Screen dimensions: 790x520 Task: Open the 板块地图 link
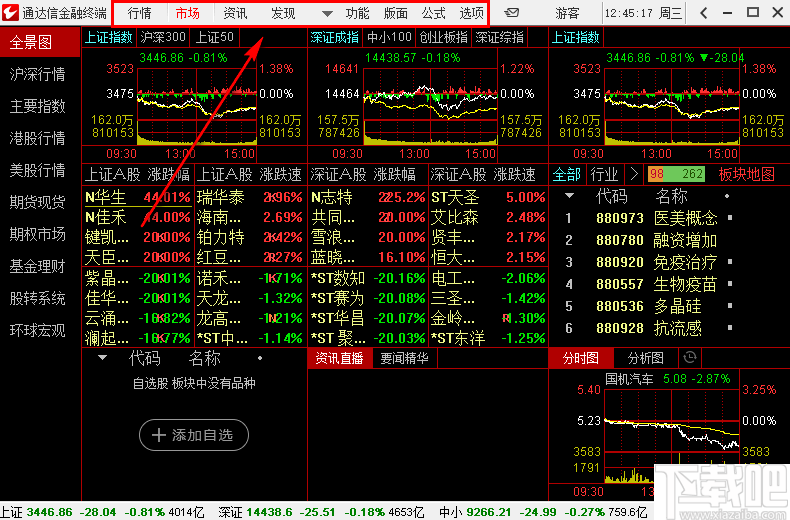(747, 174)
